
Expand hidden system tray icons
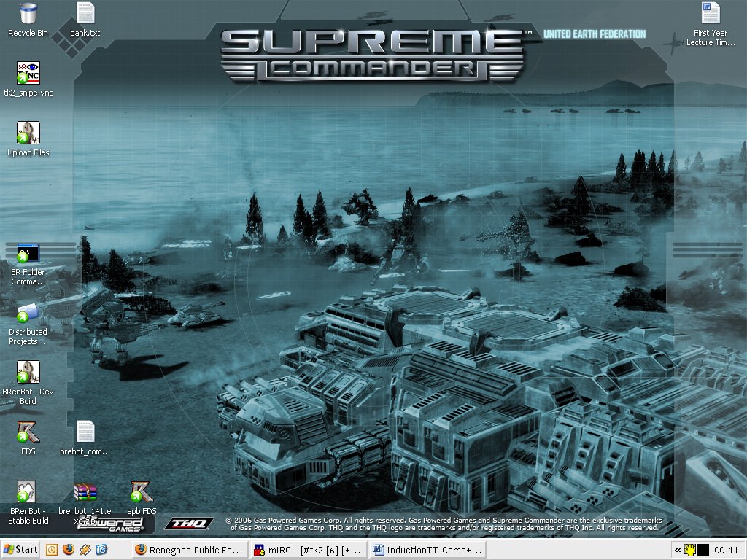pyautogui.click(x=677, y=551)
